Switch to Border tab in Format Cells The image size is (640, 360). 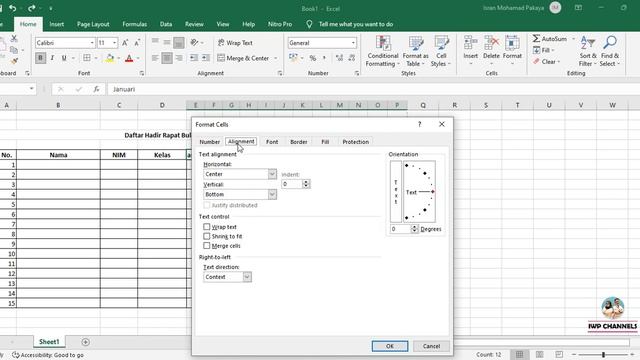[x=298, y=142]
